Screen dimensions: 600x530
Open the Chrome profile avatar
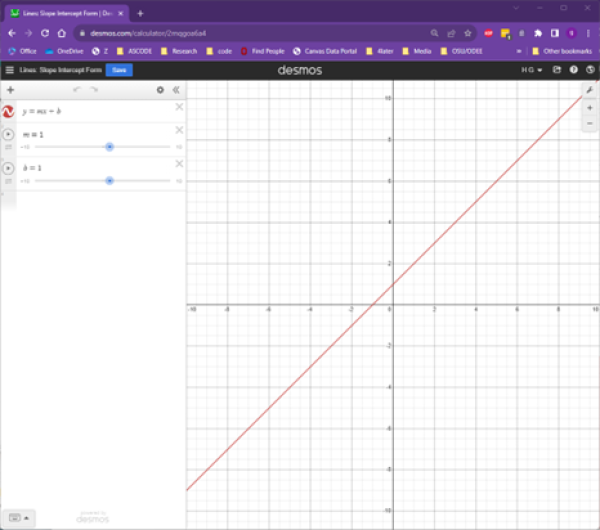coord(572,33)
